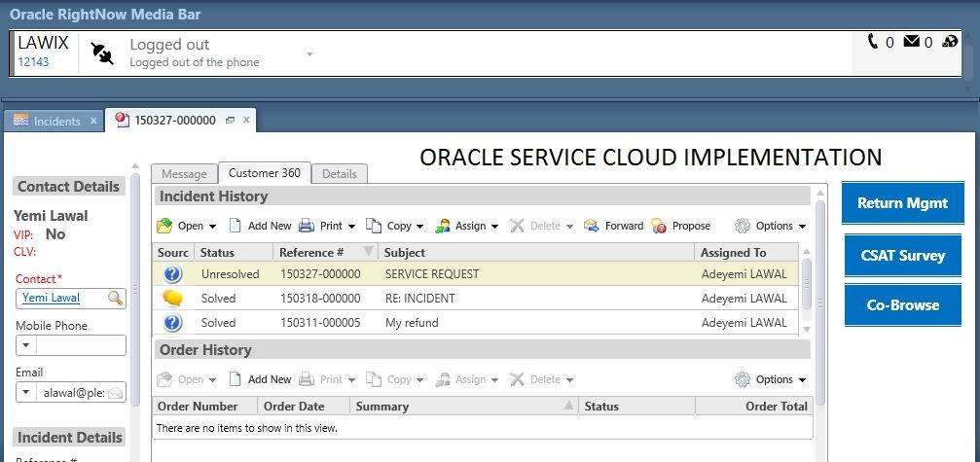Screen dimensions: 980x462
Task: Click the Email address input field
Action: [x=72, y=393]
